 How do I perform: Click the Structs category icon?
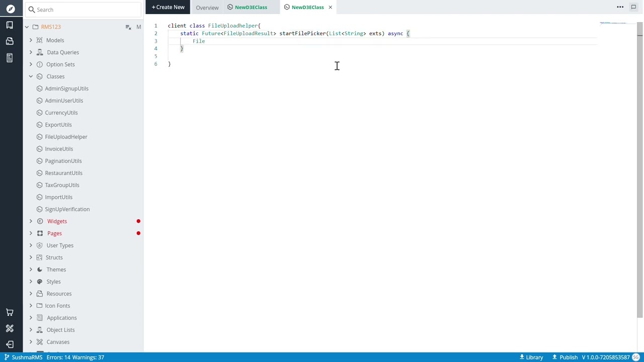tap(40, 257)
